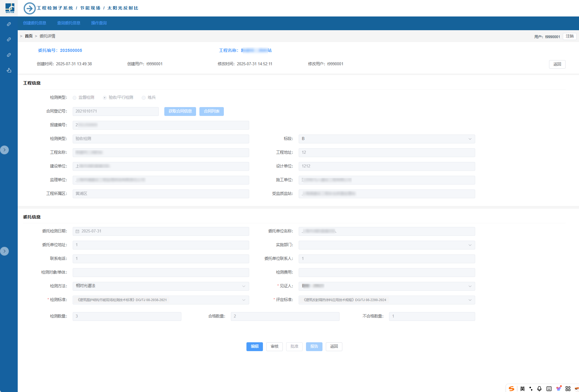Select the 验收/平行检测 radio option
579x392 pixels.
coord(105,98)
